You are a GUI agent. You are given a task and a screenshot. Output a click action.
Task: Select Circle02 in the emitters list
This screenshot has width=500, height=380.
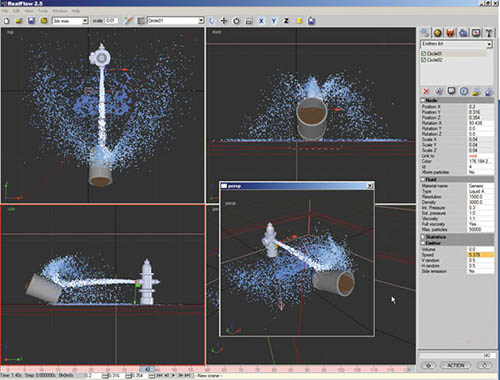click(435, 60)
